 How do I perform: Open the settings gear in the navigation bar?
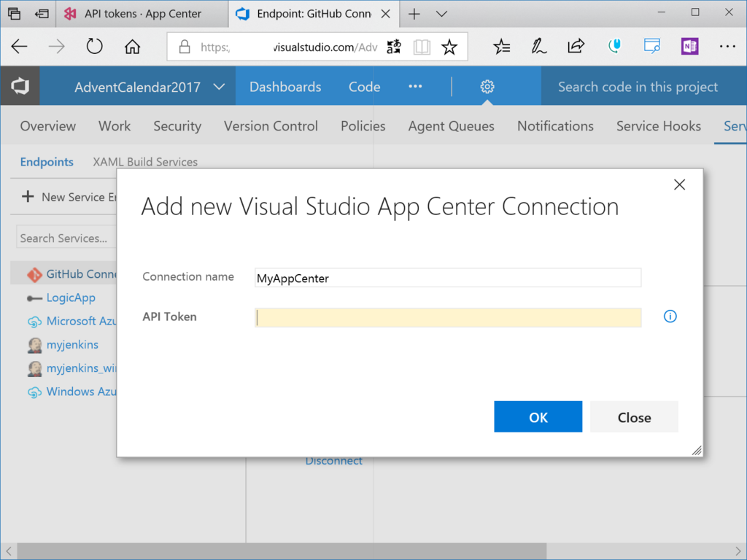coord(487,87)
